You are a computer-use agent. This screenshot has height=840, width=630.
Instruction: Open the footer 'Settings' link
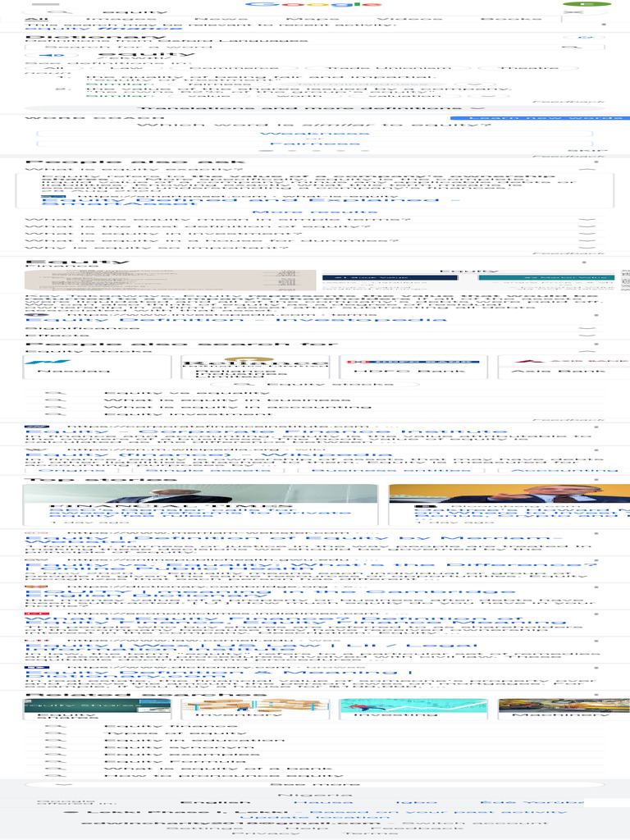point(204,829)
